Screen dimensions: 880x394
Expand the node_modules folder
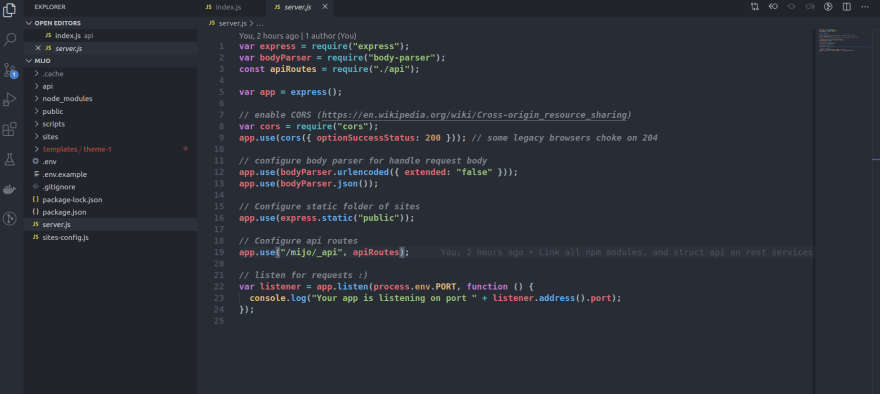(37, 98)
